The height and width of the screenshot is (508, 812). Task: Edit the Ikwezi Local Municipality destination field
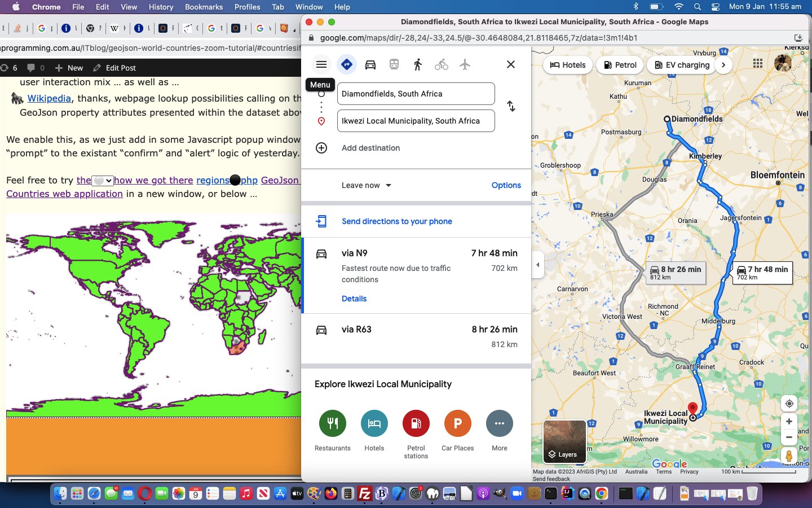(x=416, y=121)
